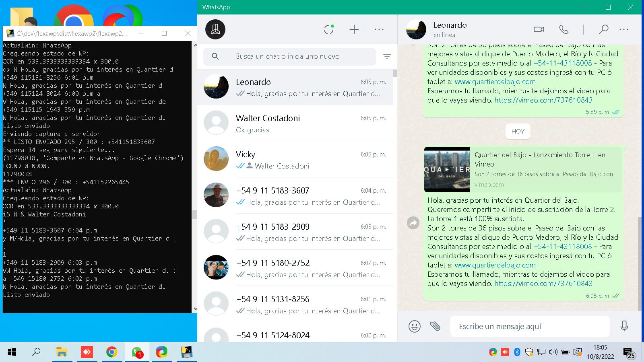Open battery tray icon
This screenshot has height=362, width=644.
click(x=566, y=352)
